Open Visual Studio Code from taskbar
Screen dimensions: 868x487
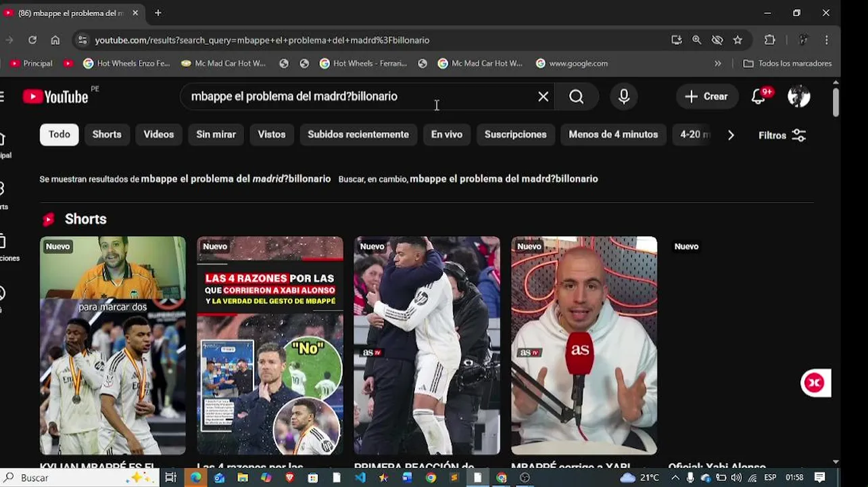point(360,478)
